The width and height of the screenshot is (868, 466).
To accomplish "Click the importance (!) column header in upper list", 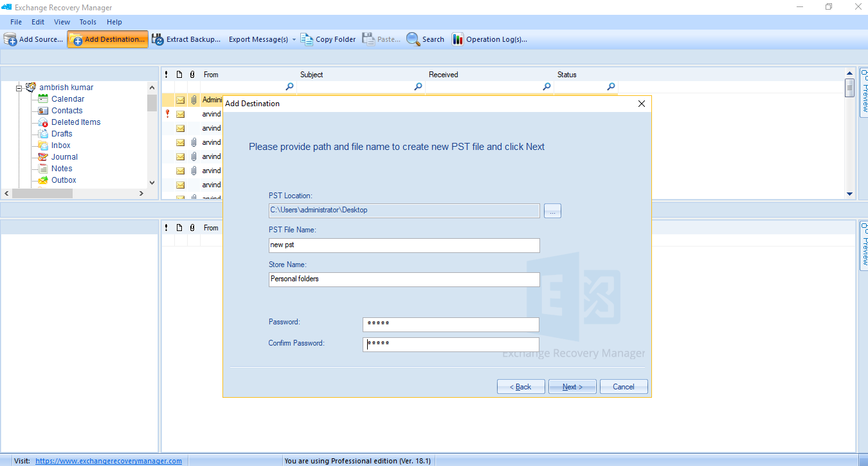I will [x=167, y=75].
